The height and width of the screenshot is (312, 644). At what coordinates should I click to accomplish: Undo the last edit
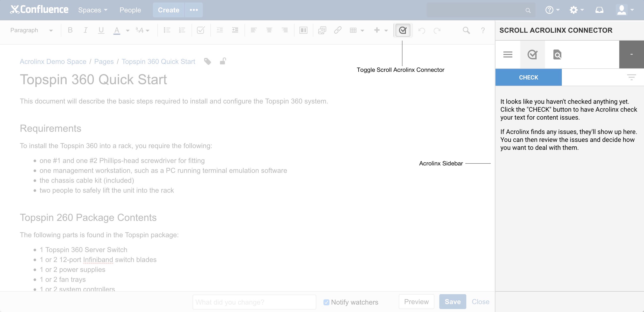[421, 30]
